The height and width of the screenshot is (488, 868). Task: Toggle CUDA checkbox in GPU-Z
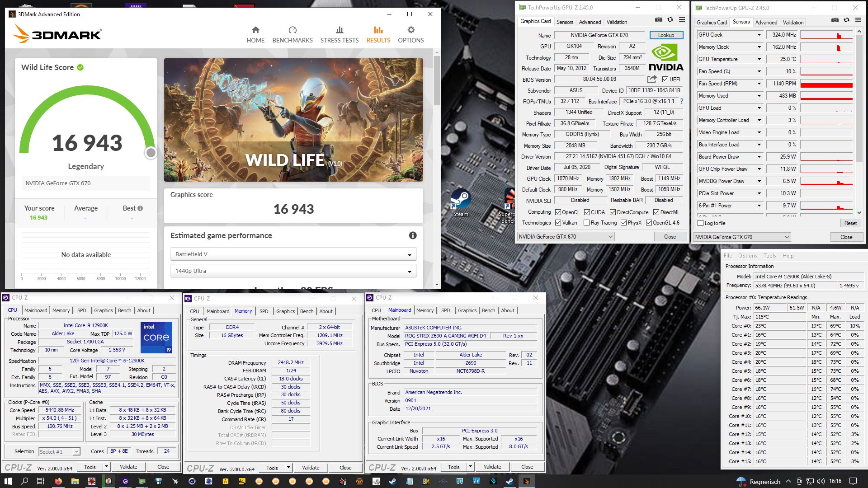click(587, 212)
